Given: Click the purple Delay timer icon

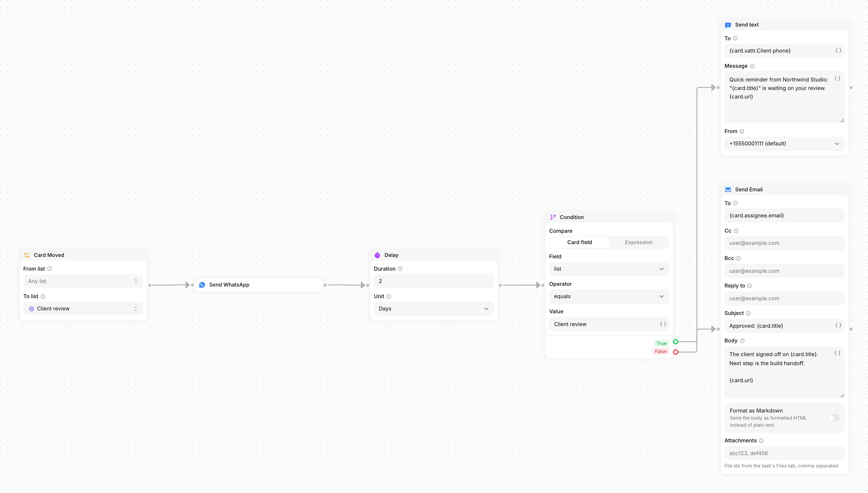Looking at the screenshot, I should pyautogui.click(x=377, y=255).
